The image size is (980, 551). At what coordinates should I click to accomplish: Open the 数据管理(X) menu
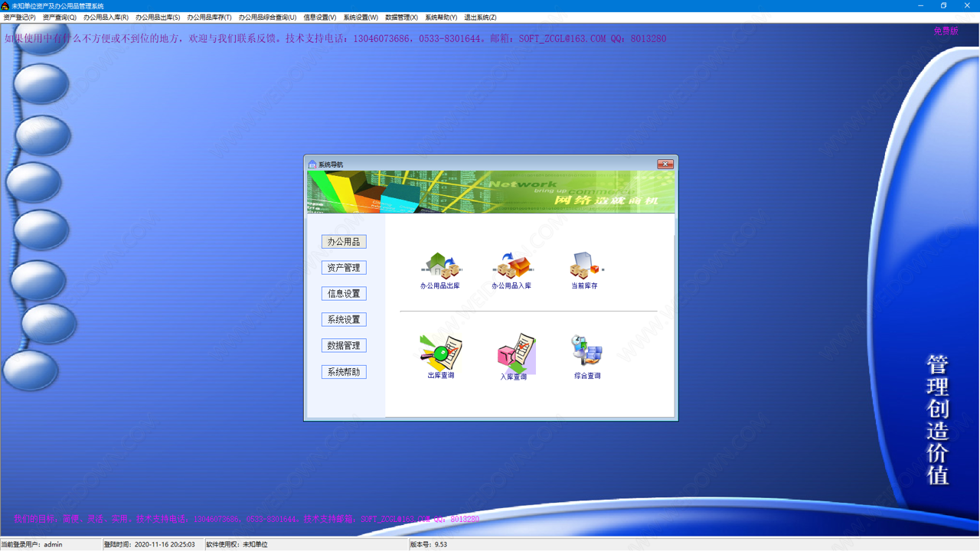click(401, 18)
